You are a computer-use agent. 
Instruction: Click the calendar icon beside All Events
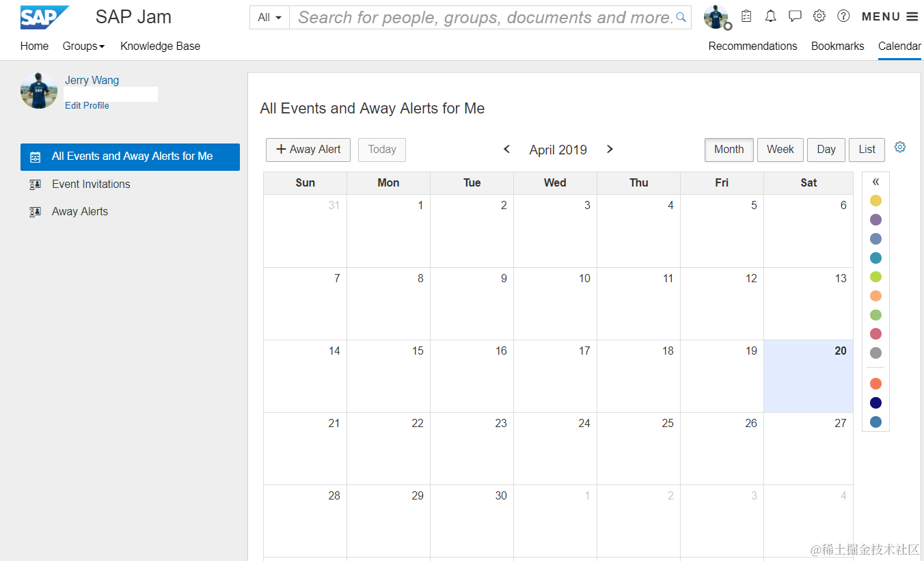click(x=35, y=157)
